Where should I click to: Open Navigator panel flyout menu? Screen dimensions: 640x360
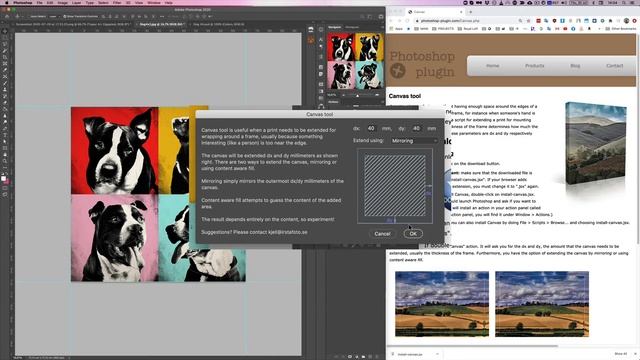(382, 27)
